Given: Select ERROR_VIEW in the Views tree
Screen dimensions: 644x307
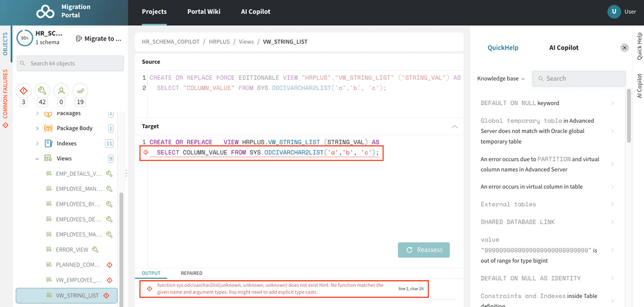Looking at the screenshot, I should (x=72, y=249).
